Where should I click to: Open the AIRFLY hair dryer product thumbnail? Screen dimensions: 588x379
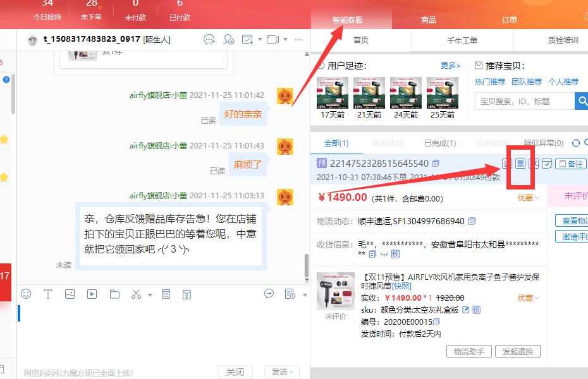tap(336, 291)
